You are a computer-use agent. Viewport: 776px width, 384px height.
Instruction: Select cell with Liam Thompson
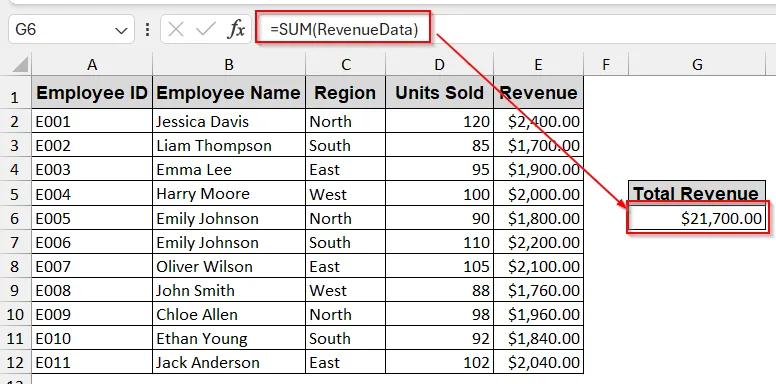229,145
